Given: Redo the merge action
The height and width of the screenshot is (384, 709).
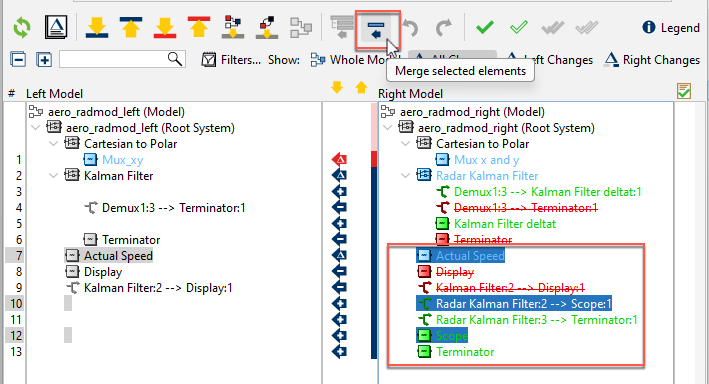Looking at the screenshot, I should [x=444, y=28].
